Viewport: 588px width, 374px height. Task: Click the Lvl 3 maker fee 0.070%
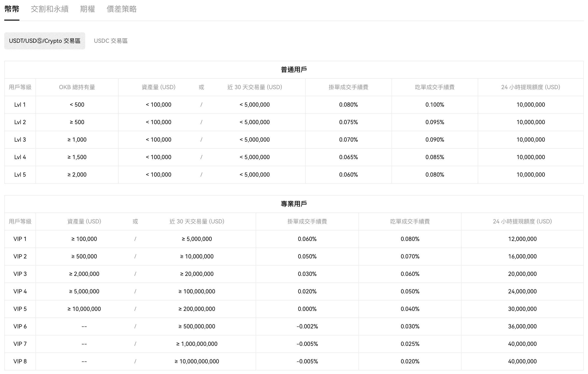point(348,140)
